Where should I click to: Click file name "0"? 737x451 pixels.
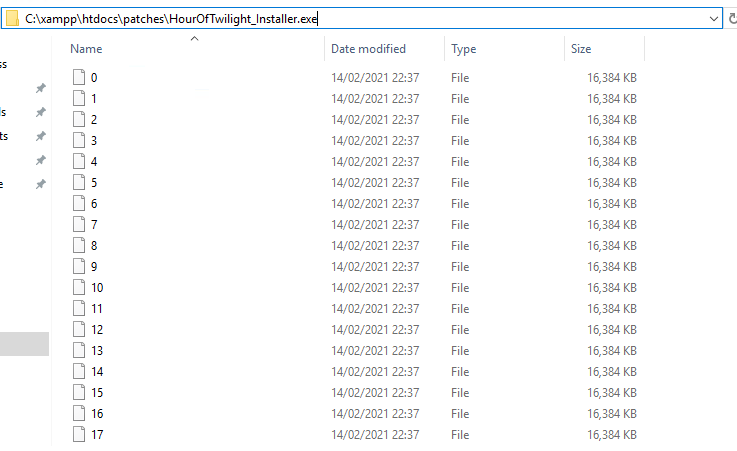tap(94, 78)
